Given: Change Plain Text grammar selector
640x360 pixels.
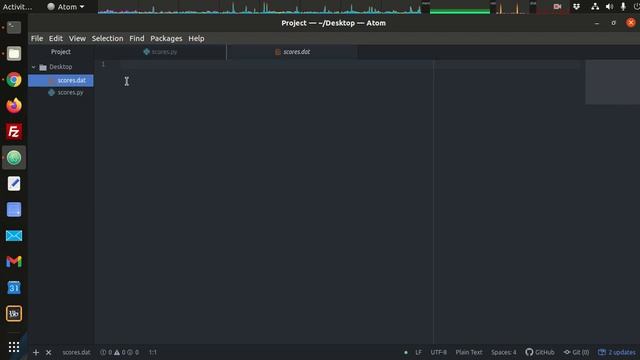Looking at the screenshot, I should click(x=469, y=352).
